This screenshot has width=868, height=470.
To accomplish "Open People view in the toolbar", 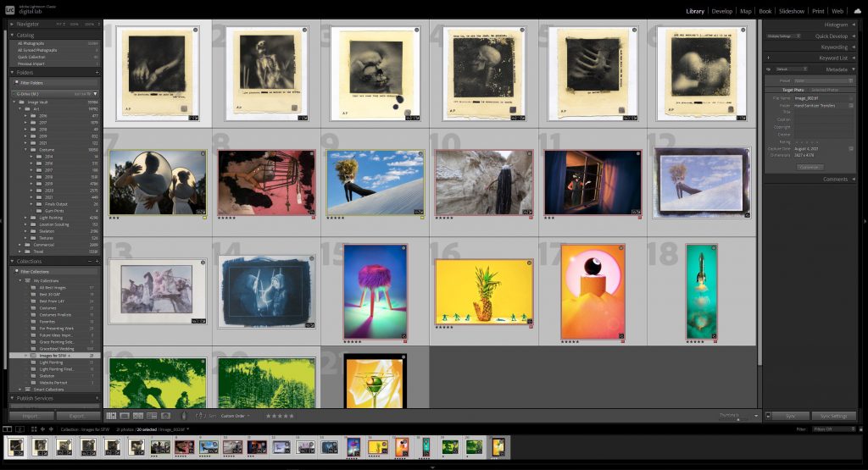I will pyautogui.click(x=165, y=416).
